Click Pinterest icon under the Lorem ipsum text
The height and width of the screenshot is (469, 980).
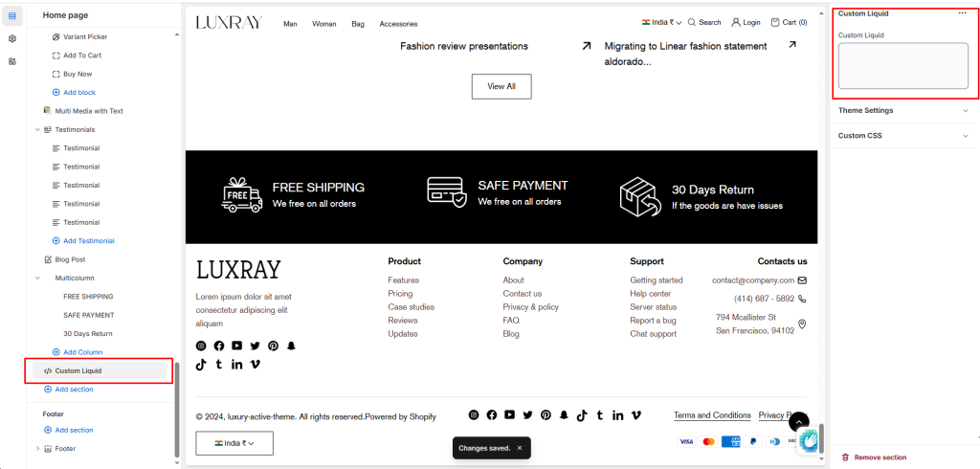click(273, 346)
